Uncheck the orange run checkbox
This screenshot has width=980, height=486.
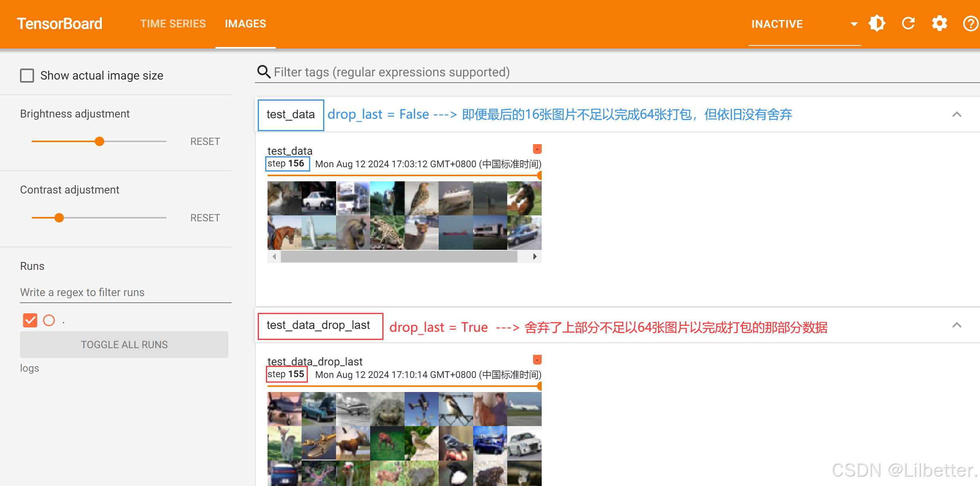click(30, 320)
